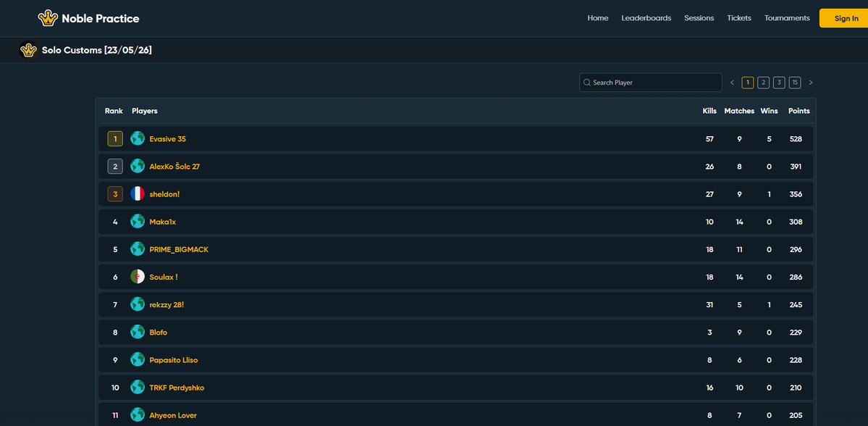This screenshot has height=426, width=868.
Task: Open TRKF Perdyshko player link
Action: point(177,388)
